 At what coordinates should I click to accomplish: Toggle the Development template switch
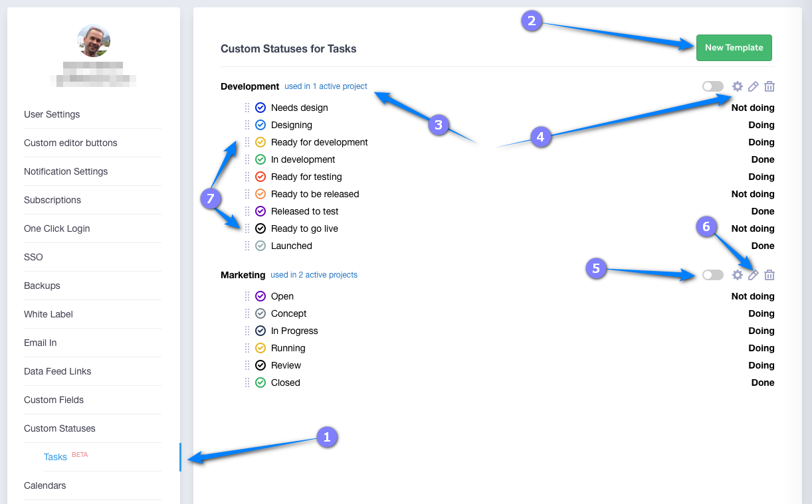(712, 86)
